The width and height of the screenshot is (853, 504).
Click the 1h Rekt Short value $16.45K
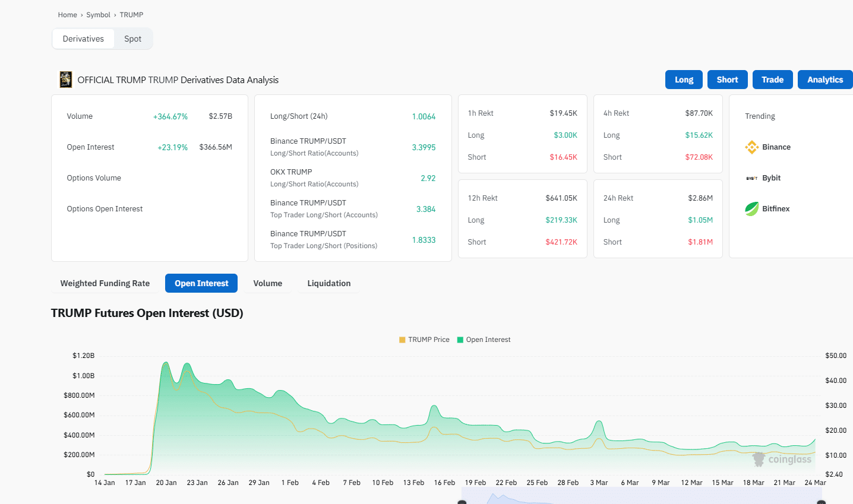(x=563, y=157)
